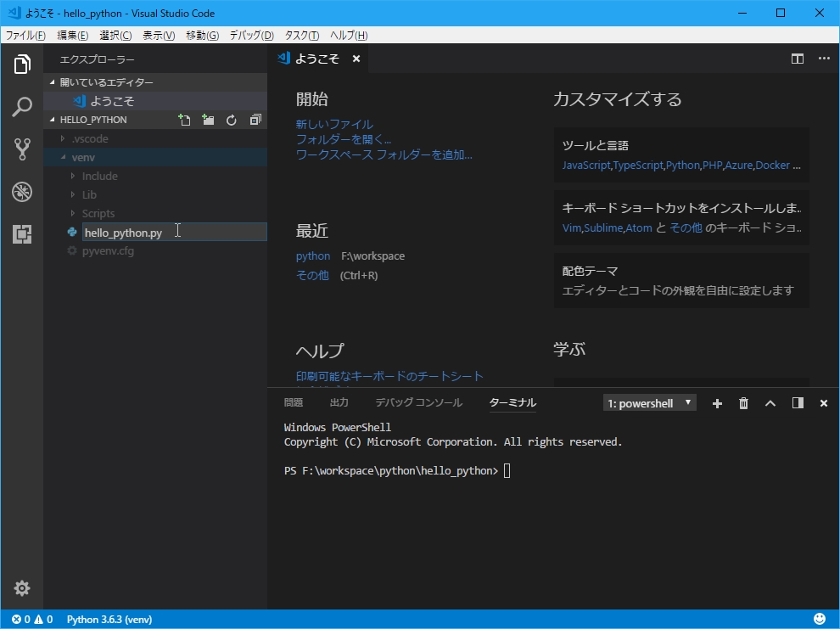Maximize the panel with the up chevron
Viewport: 840px width, 629px height.
pyautogui.click(x=770, y=403)
